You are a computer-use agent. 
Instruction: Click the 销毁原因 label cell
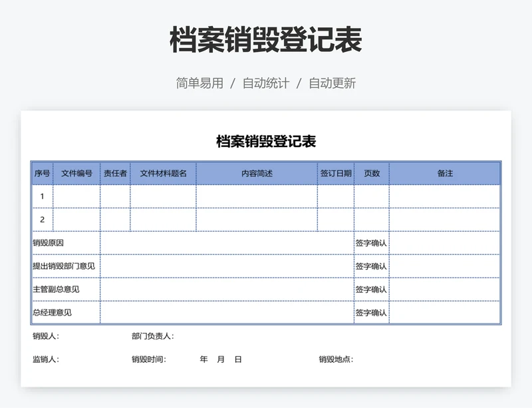[x=66, y=243]
